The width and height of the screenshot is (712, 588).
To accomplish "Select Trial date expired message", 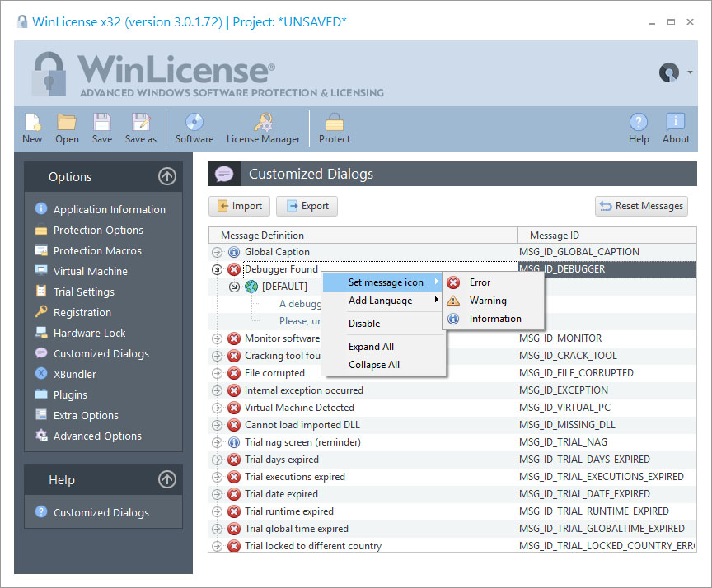I will click(281, 494).
